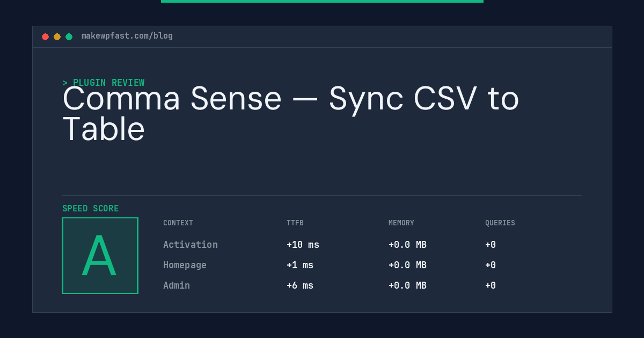This screenshot has width=644, height=338.
Task: Click the makewpfast.com/blog address text
Action: point(127,36)
